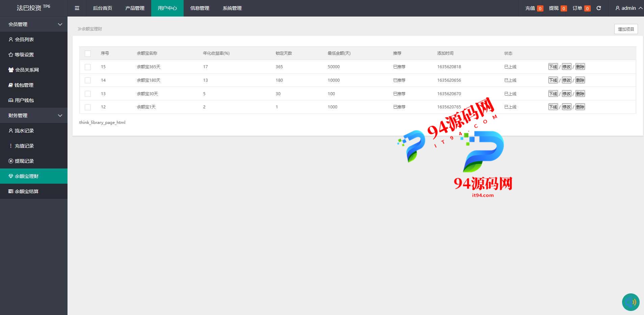This screenshot has height=315, width=644.
Task: Click the 钱包管理 book icon
Action: pyautogui.click(x=10, y=85)
